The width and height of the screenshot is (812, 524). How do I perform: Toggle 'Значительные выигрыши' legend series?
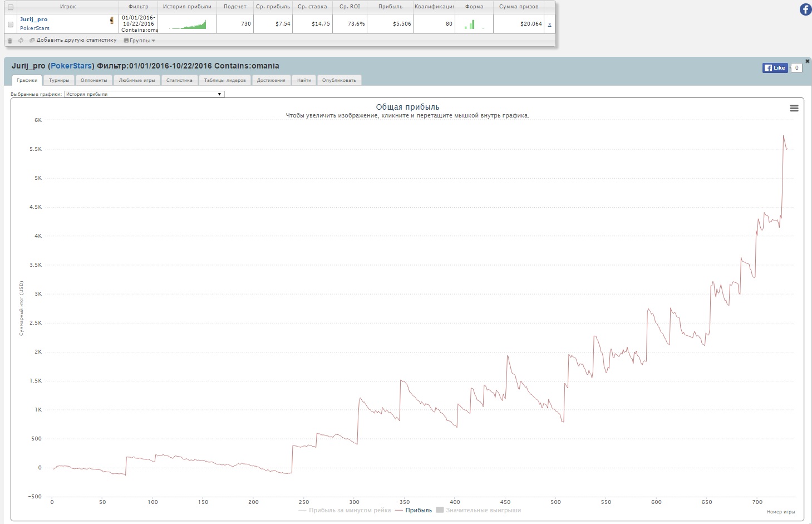[479, 510]
